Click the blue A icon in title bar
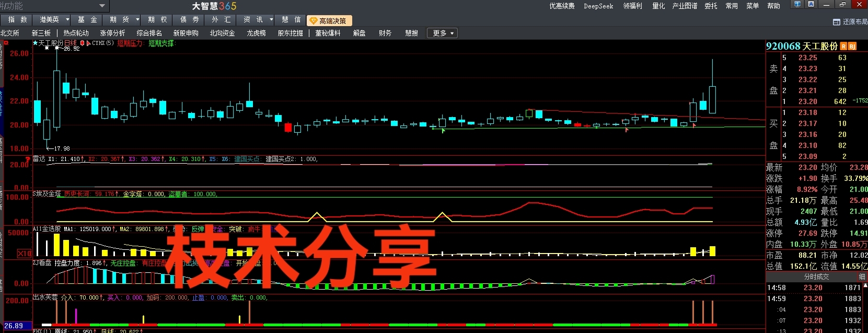The image size is (868, 333). click(x=811, y=4)
